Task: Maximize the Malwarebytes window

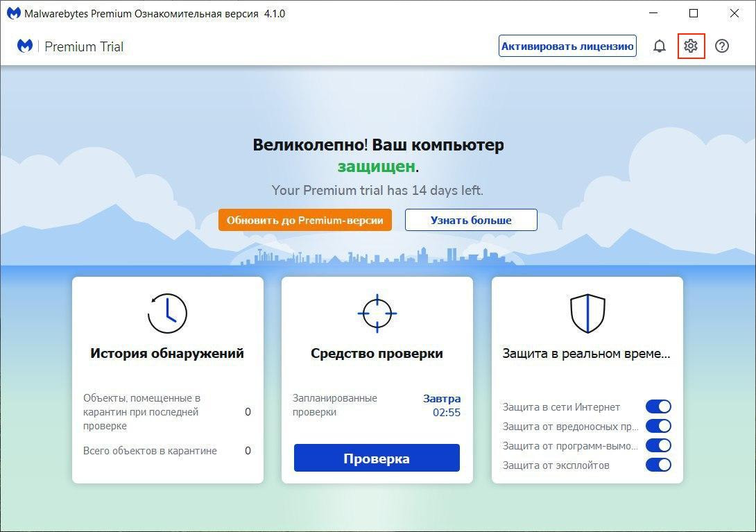Action: pyautogui.click(x=694, y=14)
